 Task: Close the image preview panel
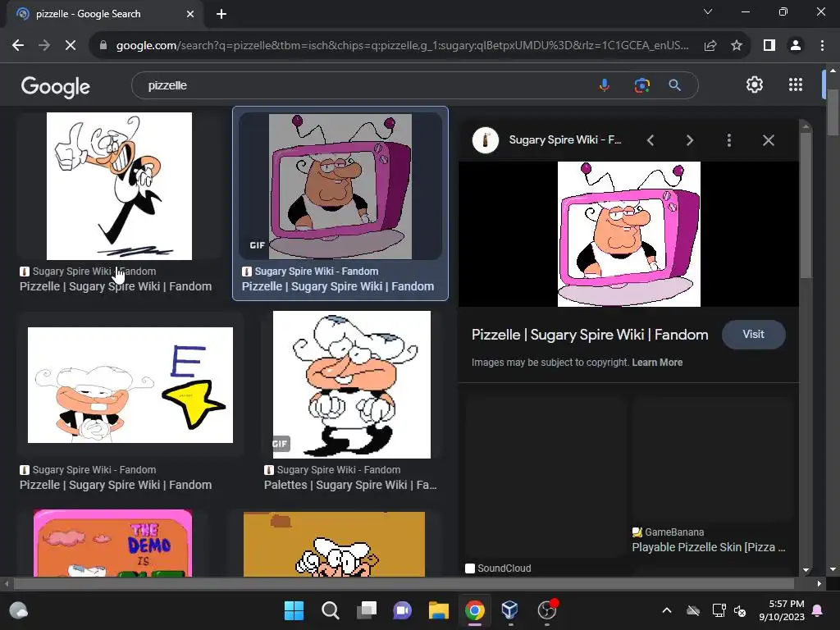(x=768, y=140)
